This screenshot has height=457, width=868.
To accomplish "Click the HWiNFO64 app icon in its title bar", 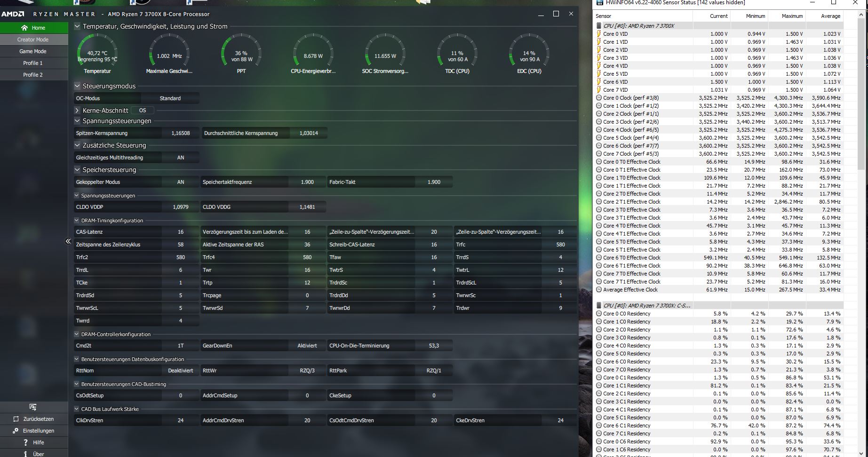I will coord(600,2).
